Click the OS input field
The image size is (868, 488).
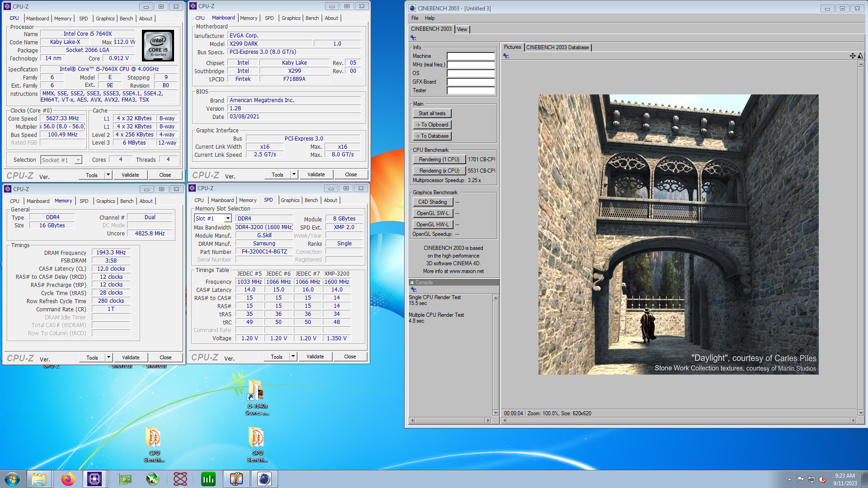pyautogui.click(x=471, y=73)
